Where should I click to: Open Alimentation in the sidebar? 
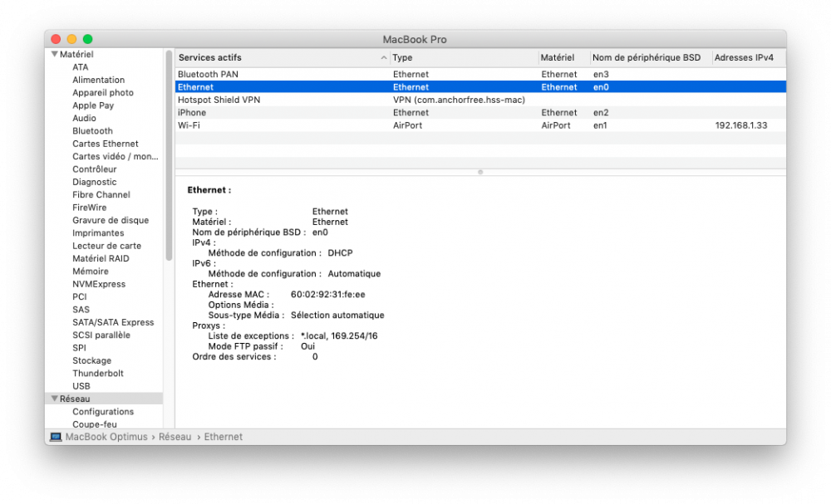pos(99,80)
